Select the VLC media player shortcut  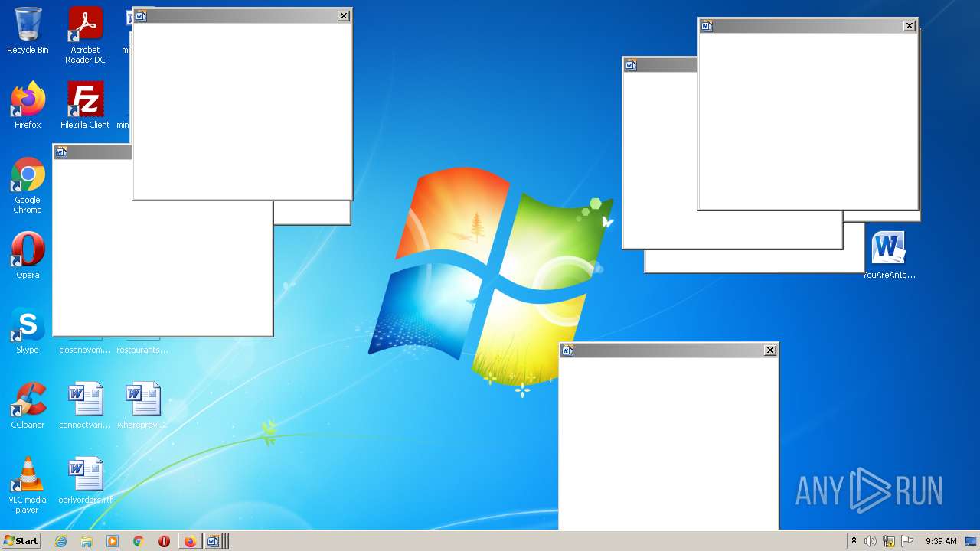(x=28, y=485)
